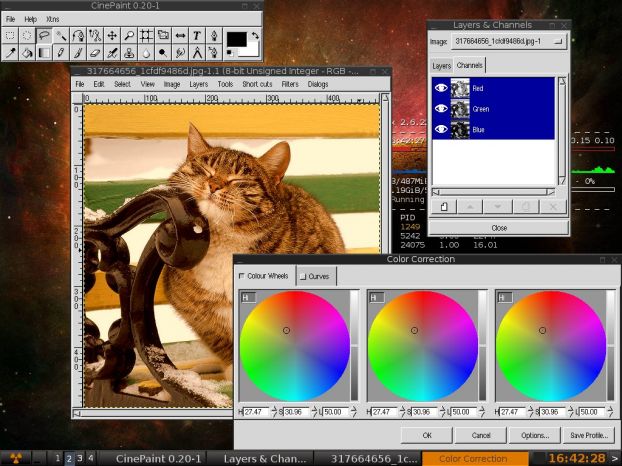
Task: Click Cancel in Color Correction dialog
Action: 481,435
